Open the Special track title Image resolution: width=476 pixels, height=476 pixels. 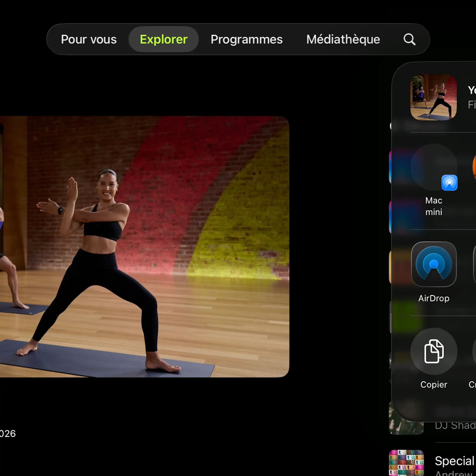(455, 461)
